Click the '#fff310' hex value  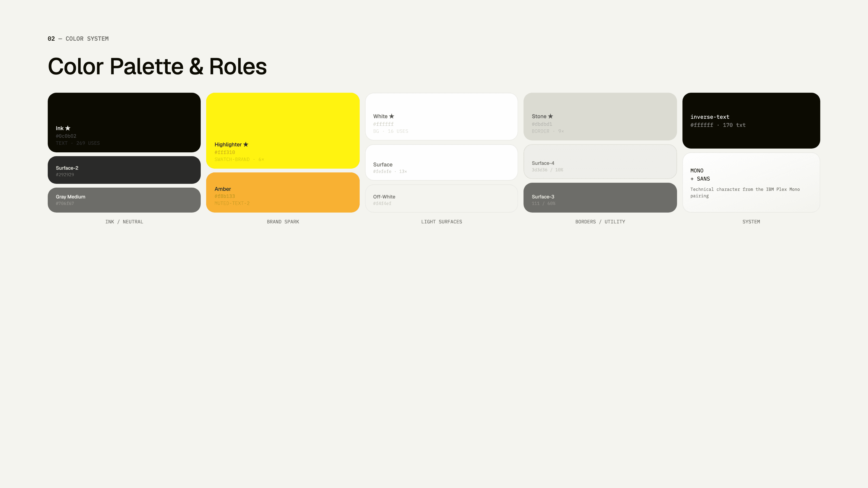coord(225,152)
